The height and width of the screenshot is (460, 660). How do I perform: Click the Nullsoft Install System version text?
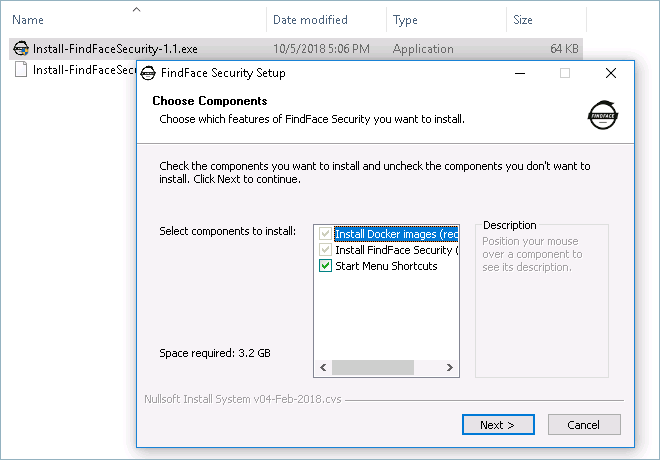click(x=243, y=399)
